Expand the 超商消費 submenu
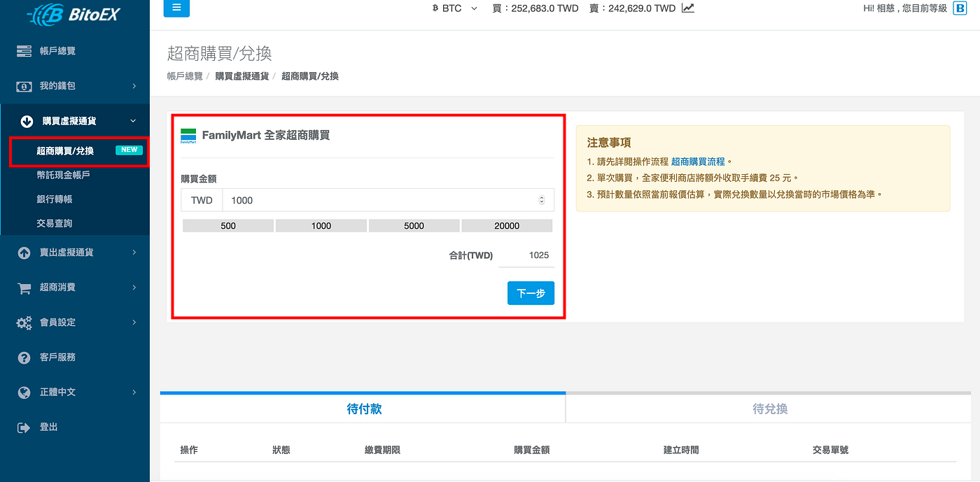The height and width of the screenshot is (482, 980). point(134,288)
